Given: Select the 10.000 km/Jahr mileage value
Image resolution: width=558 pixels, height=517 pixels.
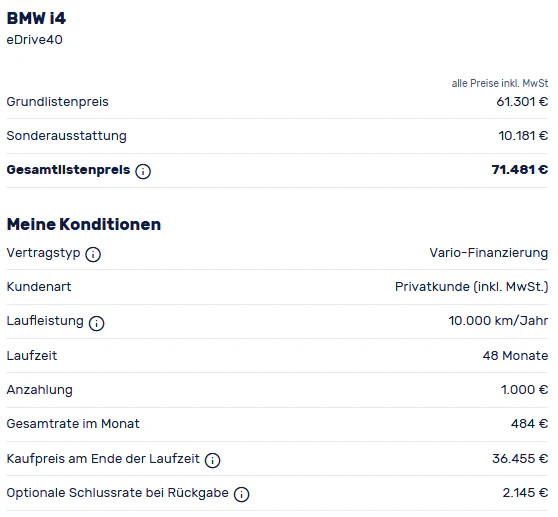Looking at the screenshot, I should [x=498, y=321].
